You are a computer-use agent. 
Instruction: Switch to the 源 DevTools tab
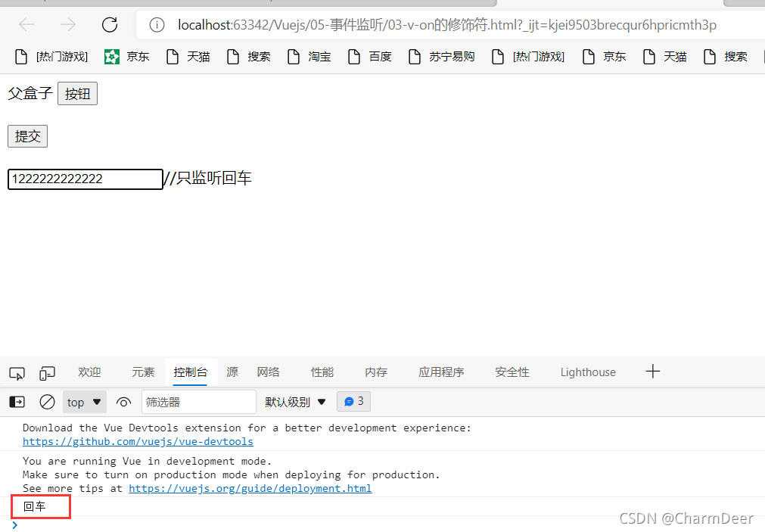click(x=232, y=372)
